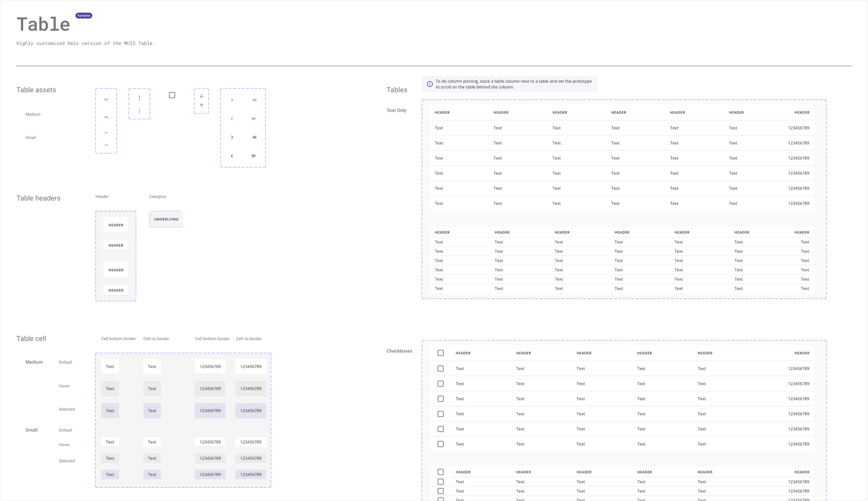The height and width of the screenshot is (501, 868).
Task: Click the smaller three-dot kebab menu icon
Action: (139, 111)
